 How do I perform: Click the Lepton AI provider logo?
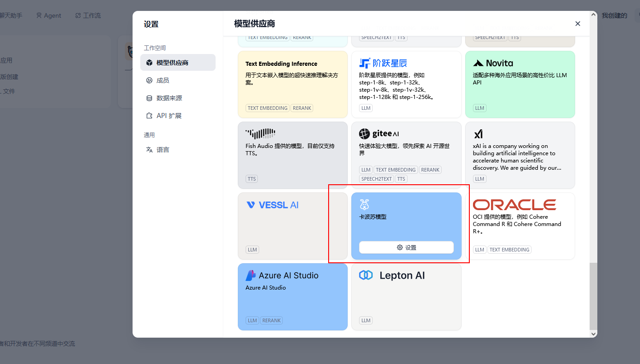coord(392,275)
